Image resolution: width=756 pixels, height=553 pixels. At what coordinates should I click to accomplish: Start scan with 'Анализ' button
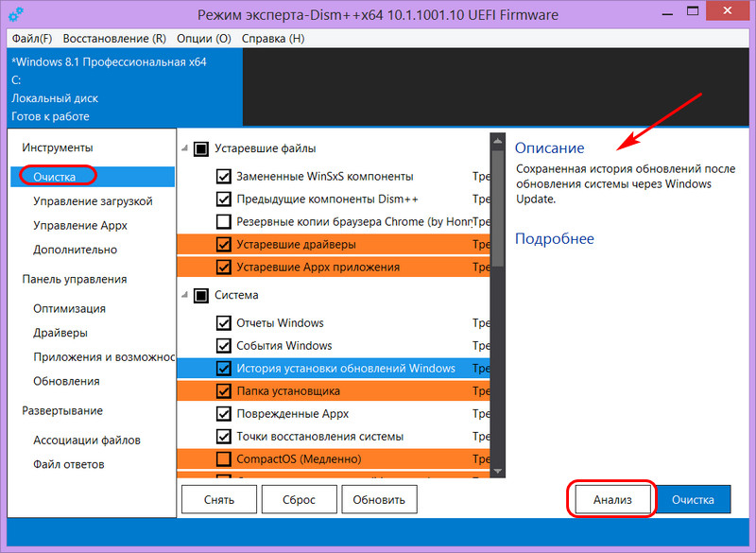(612, 499)
